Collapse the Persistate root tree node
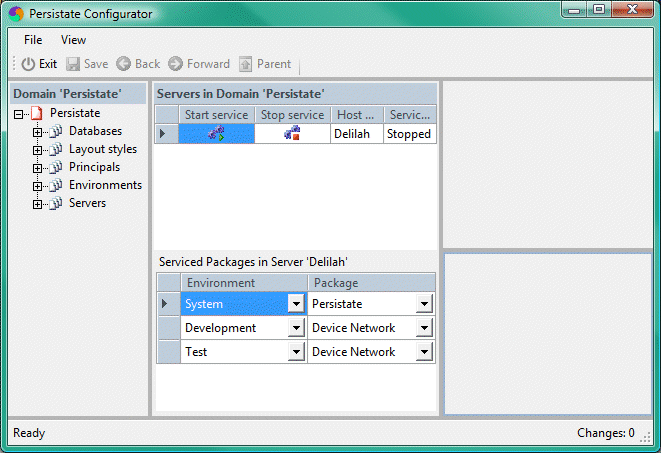 (19, 114)
